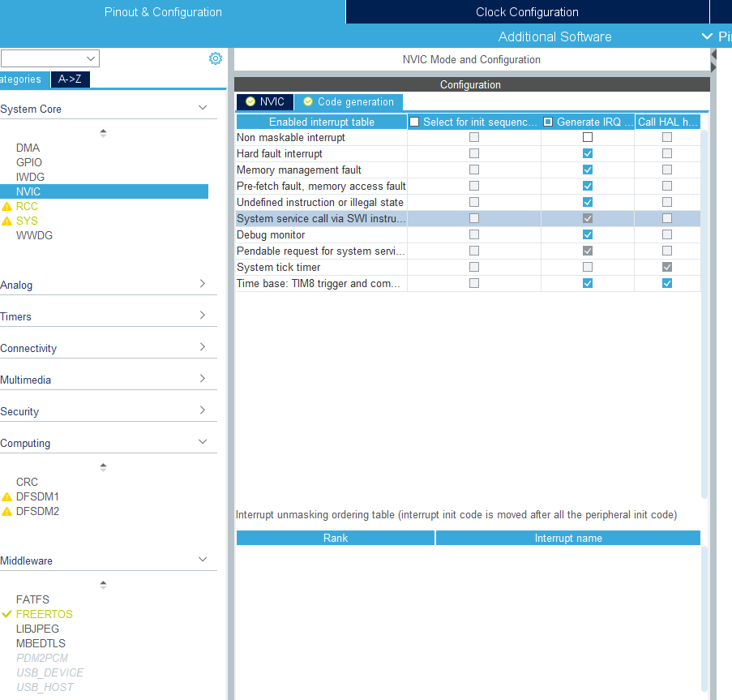Open the Additional Software chevron menu
The height and width of the screenshot is (700, 732).
707,37
